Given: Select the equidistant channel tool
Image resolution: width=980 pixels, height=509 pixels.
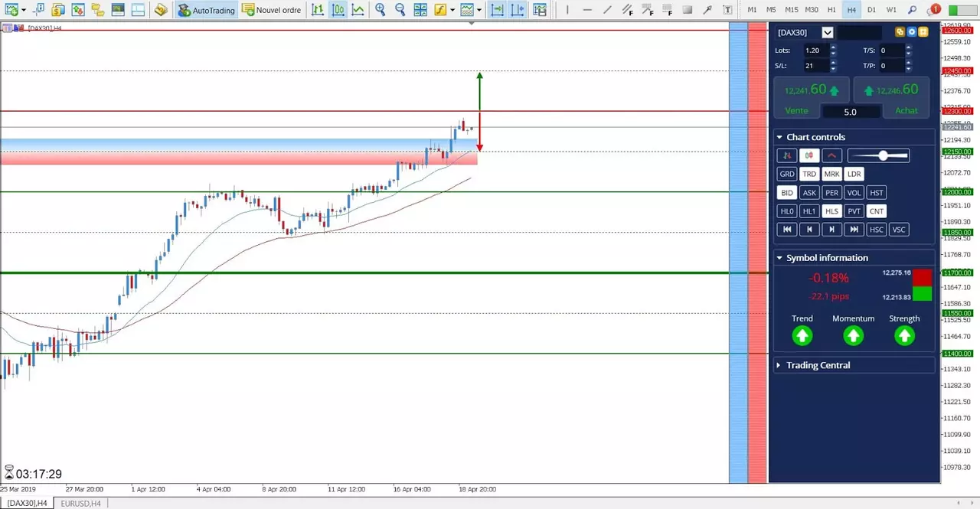Looking at the screenshot, I should pos(628,10).
